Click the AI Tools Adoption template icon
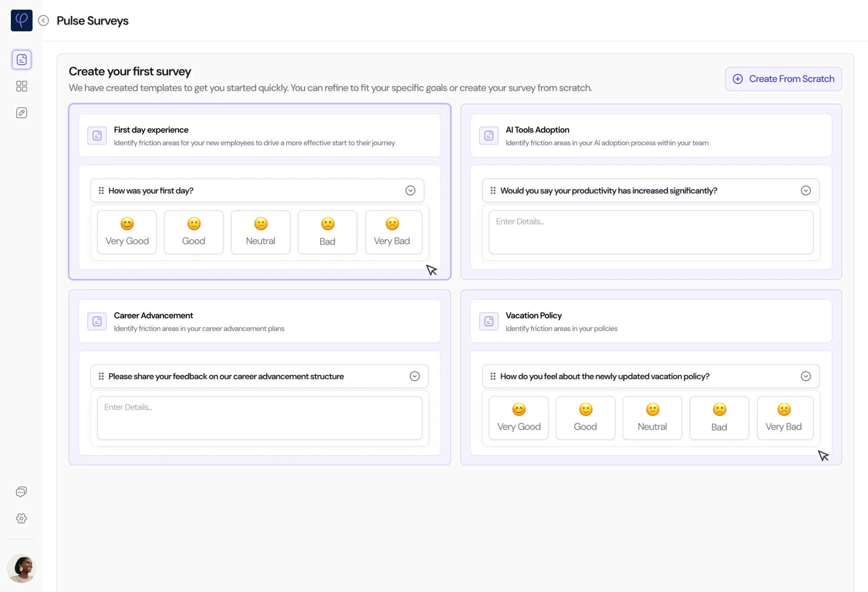 [x=489, y=135]
